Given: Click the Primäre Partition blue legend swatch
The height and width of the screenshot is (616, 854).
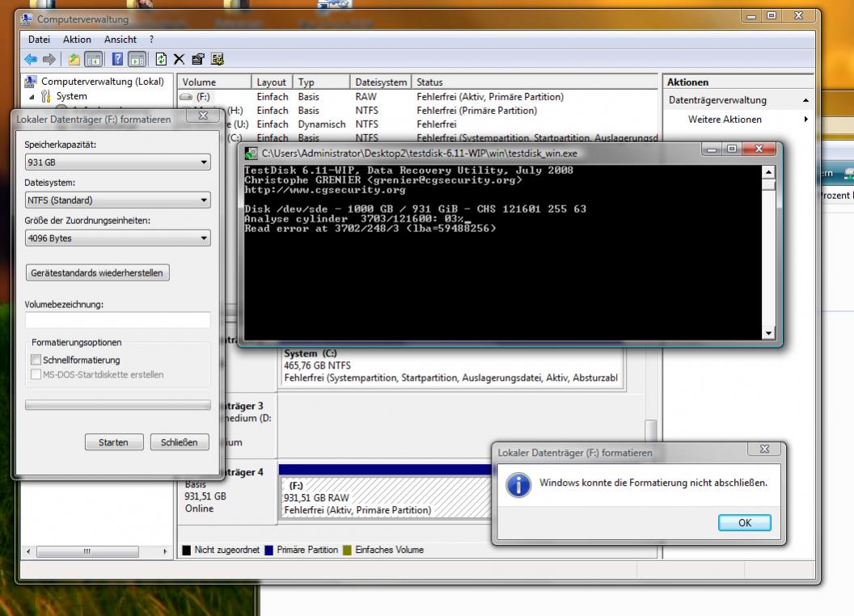Looking at the screenshot, I should pyautogui.click(x=268, y=550).
